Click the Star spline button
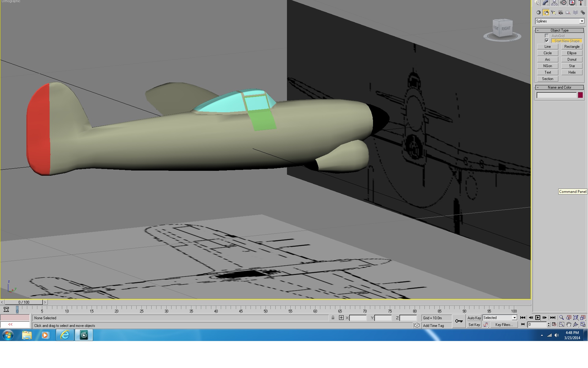588x368 pixels. 572,66
